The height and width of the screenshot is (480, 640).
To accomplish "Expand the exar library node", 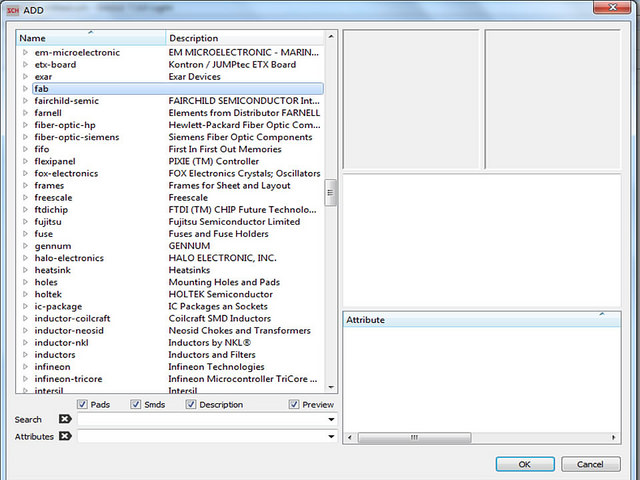I will click(25, 76).
